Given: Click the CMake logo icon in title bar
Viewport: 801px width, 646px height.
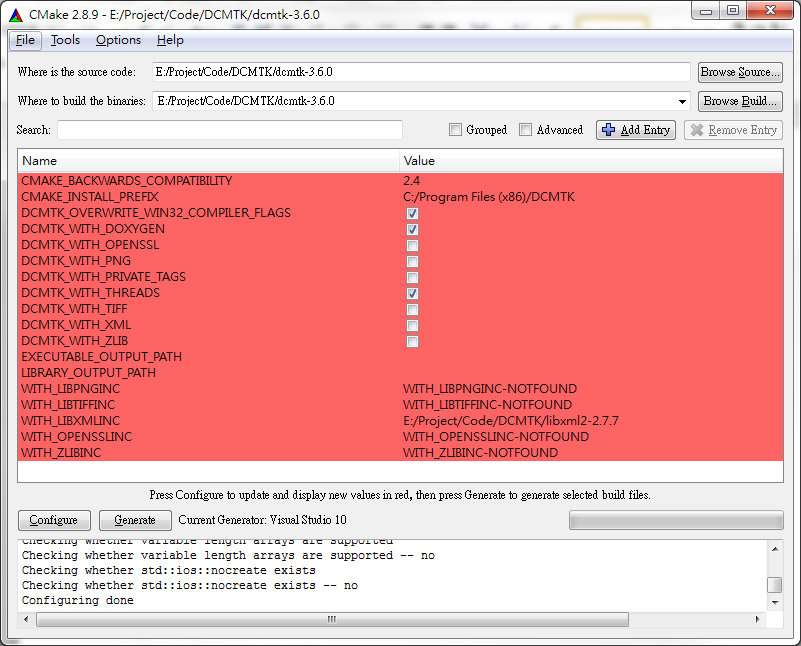Looking at the screenshot, I should click(x=16, y=15).
